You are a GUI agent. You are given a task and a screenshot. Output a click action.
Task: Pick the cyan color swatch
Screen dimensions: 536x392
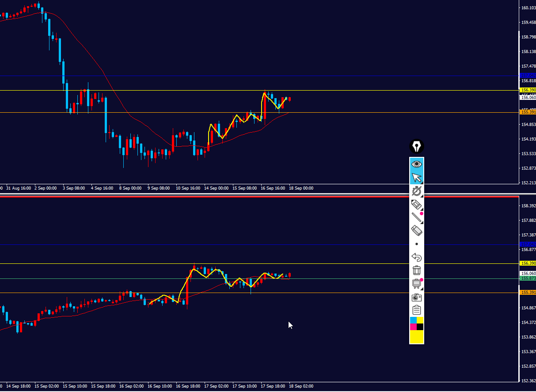coord(413,320)
